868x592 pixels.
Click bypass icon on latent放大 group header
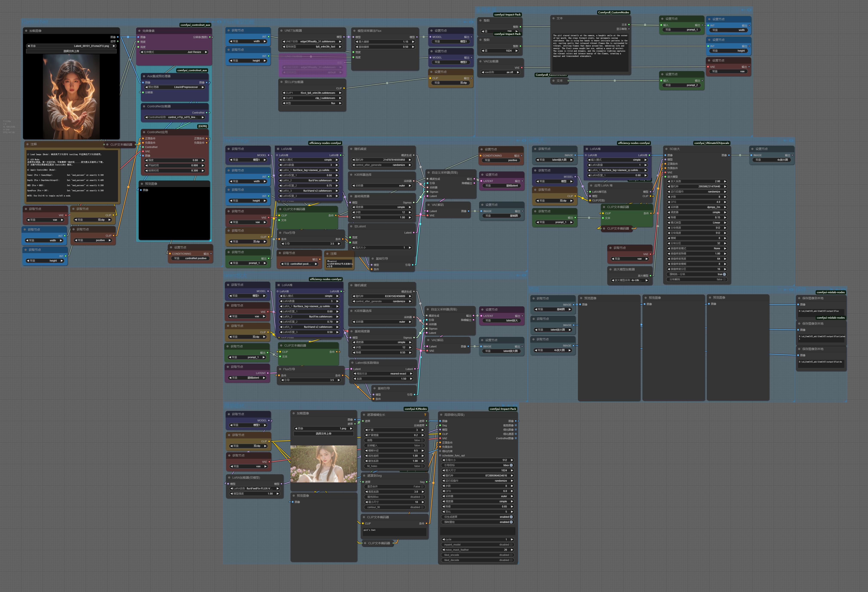coord(518,275)
